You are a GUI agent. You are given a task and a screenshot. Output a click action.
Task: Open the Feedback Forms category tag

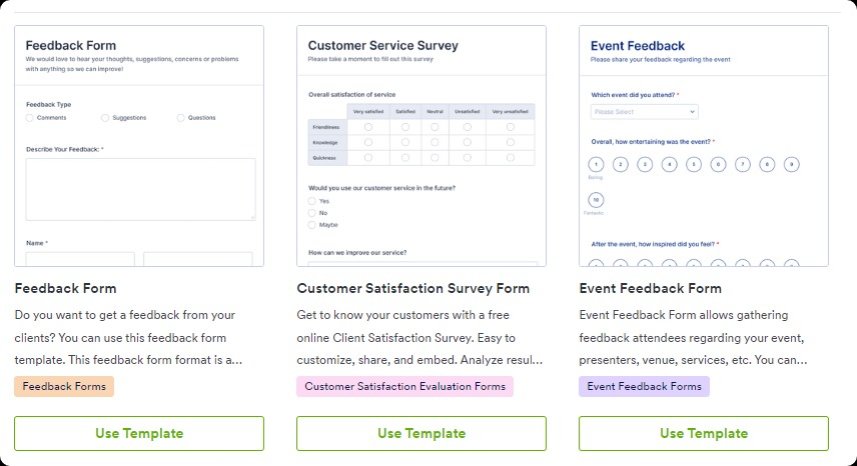click(x=64, y=386)
